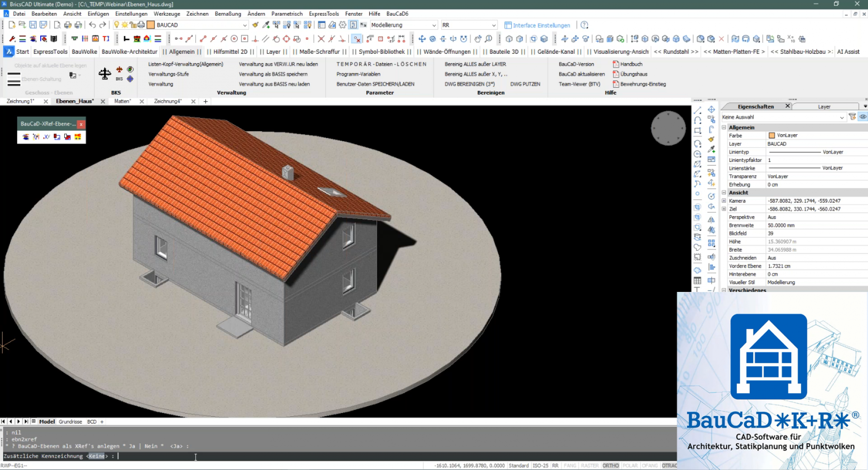Click the Save icon in toolbar
The width and height of the screenshot is (868, 470).
33,25
